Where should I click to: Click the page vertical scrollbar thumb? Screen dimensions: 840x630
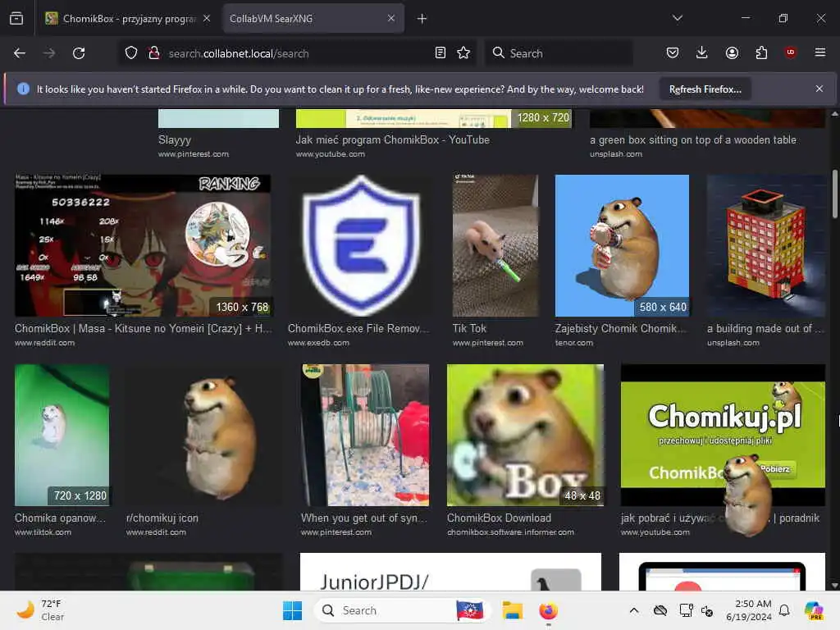834,194
